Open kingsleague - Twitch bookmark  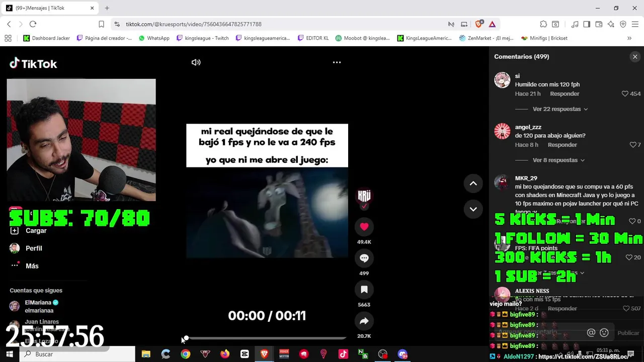point(203,38)
